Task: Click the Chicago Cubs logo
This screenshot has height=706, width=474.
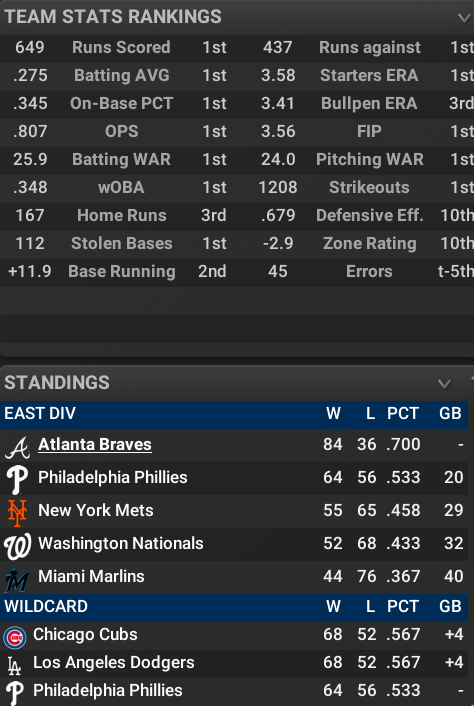Action: click(x=14, y=638)
